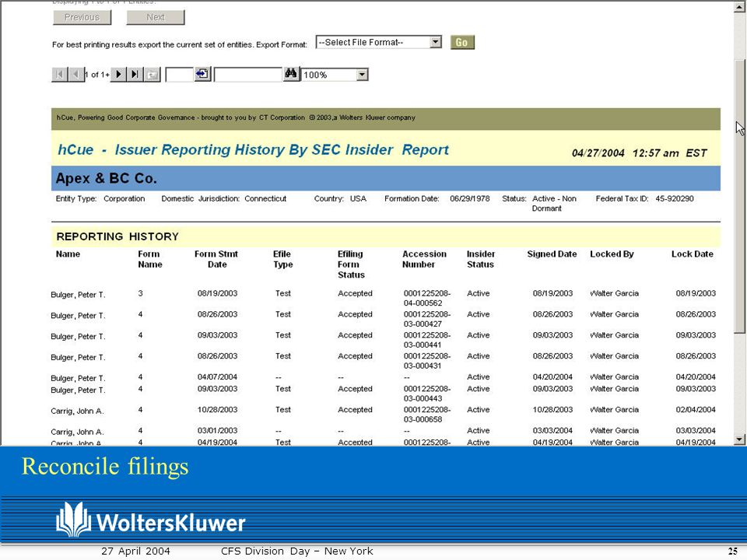This screenshot has height=560, width=747.
Task: Click accession number 0001225208-03-000427
Action: coord(427,319)
